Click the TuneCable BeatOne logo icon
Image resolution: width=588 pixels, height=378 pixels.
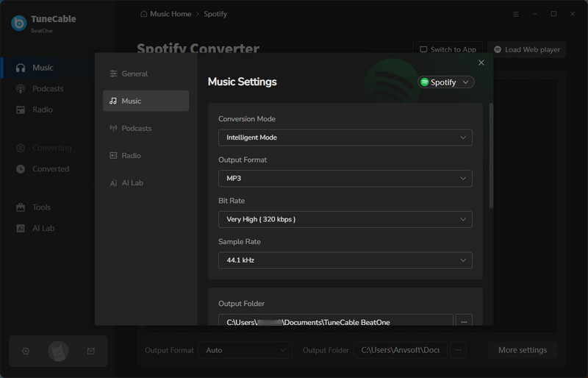[x=19, y=23]
